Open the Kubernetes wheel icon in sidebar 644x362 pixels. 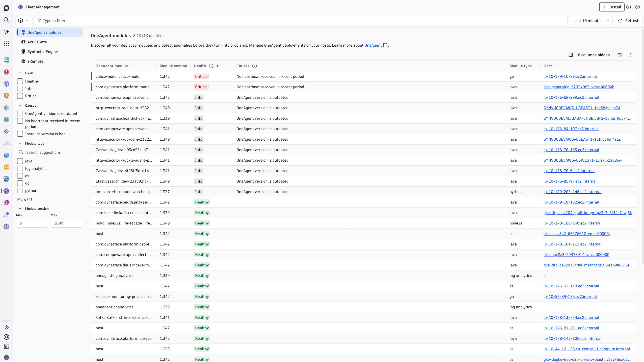click(6, 131)
